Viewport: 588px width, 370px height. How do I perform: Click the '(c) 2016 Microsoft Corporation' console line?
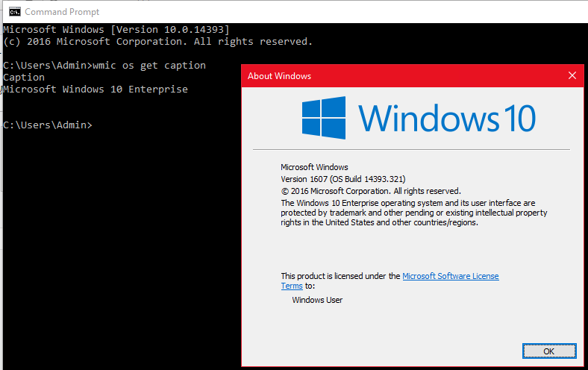coord(157,42)
